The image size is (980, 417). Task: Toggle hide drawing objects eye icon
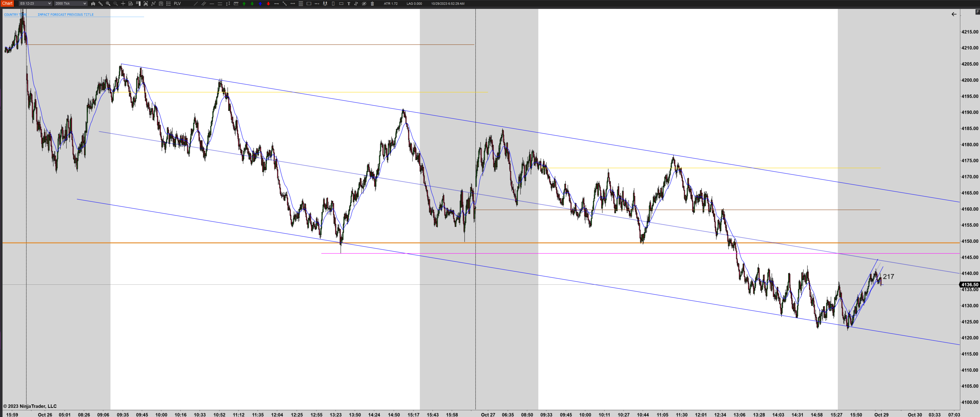pyautogui.click(x=364, y=4)
